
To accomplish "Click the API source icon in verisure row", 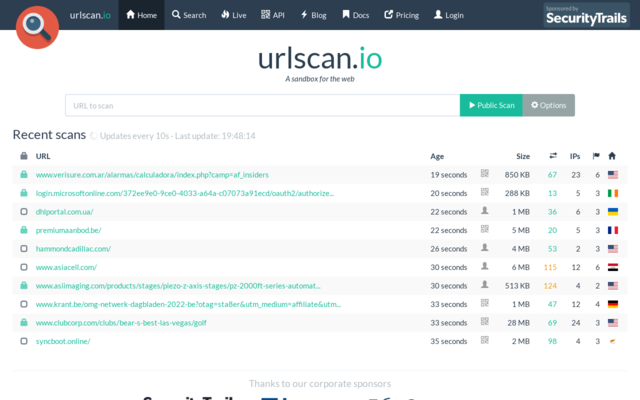I will [484, 173].
